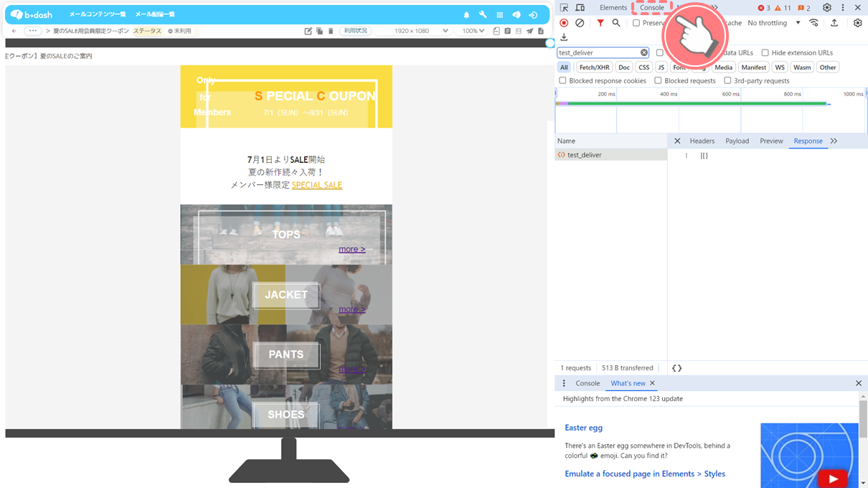Open the Easter egg article link
The height and width of the screenshot is (488, 868).
coord(583,428)
